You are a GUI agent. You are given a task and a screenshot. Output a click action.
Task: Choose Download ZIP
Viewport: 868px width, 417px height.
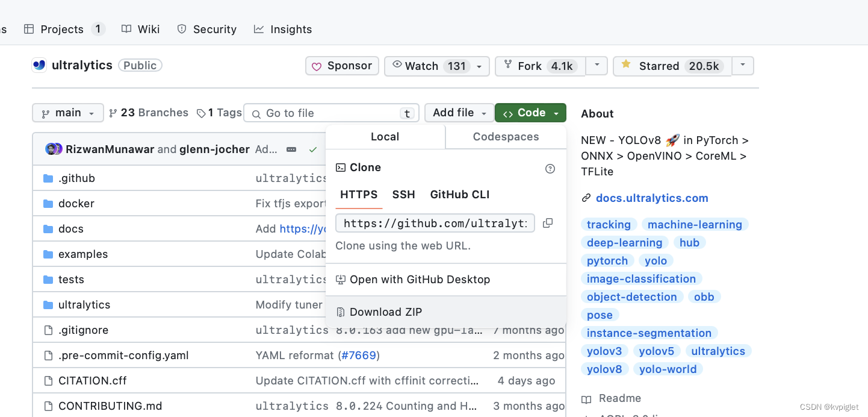(x=446, y=312)
